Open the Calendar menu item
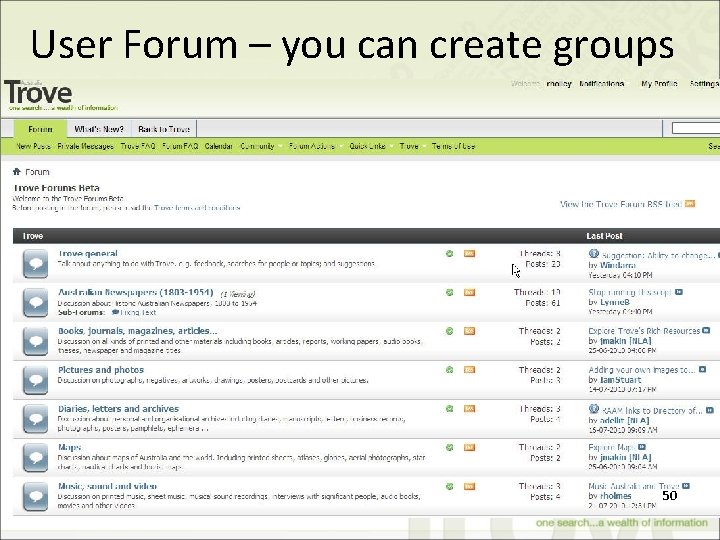The image size is (720, 540). (219, 146)
